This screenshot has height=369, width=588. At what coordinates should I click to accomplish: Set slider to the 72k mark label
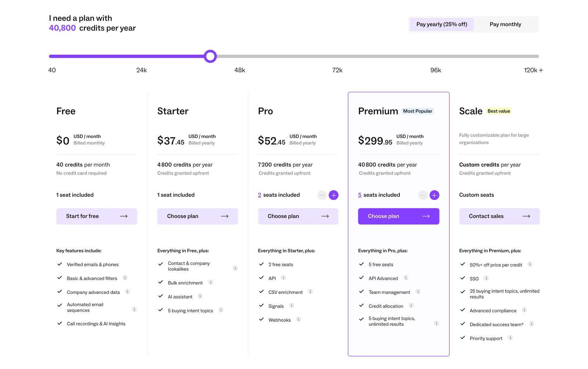[x=337, y=70]
